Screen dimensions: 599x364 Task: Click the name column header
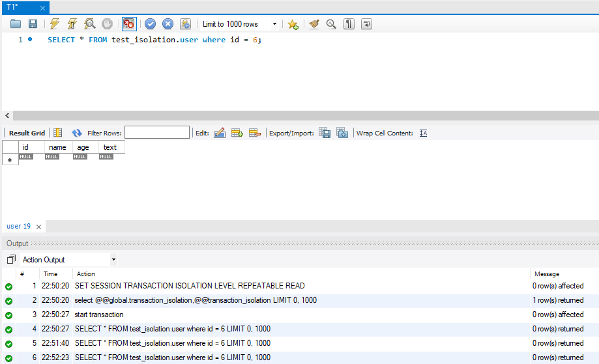[x=58, y=147]
